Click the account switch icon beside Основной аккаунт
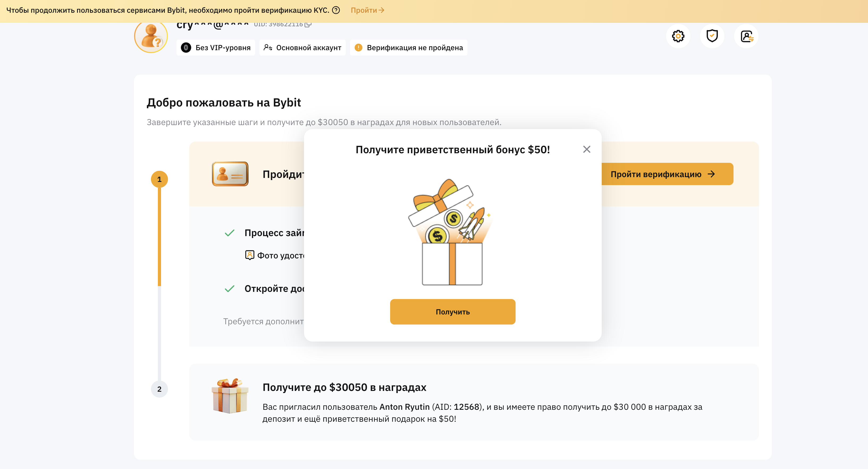Screen dimensions: 868x469 coord(268,48)
